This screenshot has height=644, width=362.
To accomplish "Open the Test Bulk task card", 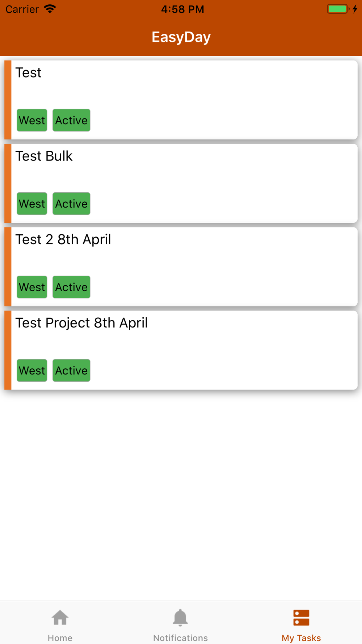I will point(181,183).
